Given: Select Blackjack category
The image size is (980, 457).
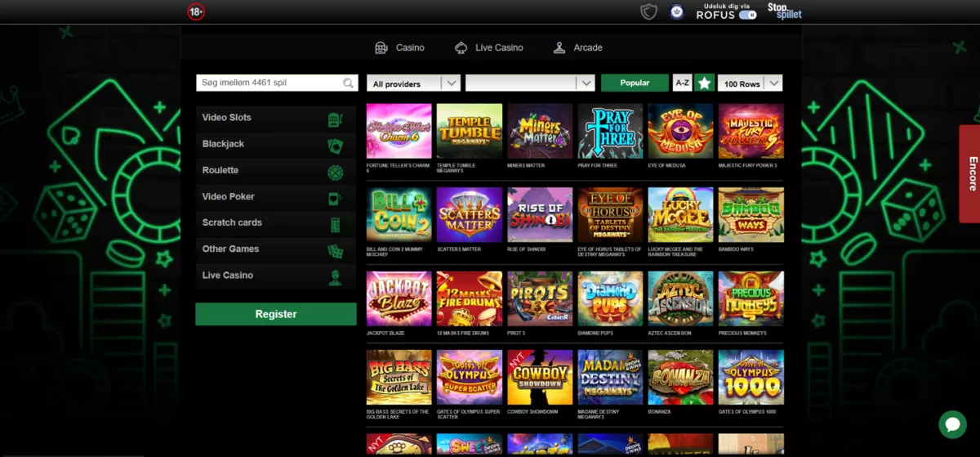Looking at the screenshot, I should 275,144.
